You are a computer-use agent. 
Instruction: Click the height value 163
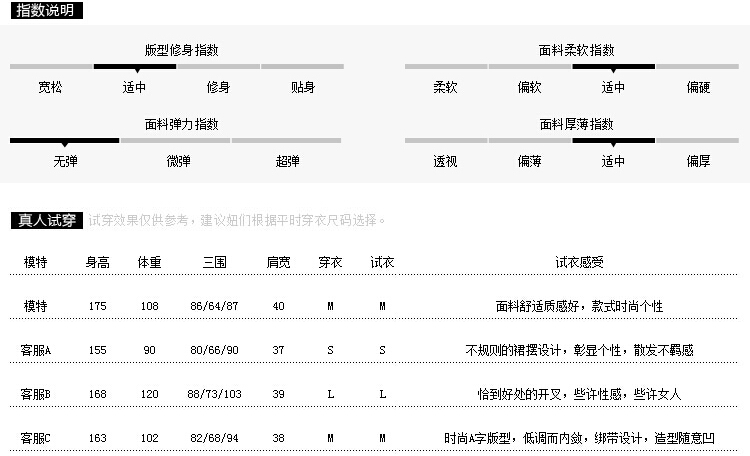pyautogui.click(x=98, y=438)
